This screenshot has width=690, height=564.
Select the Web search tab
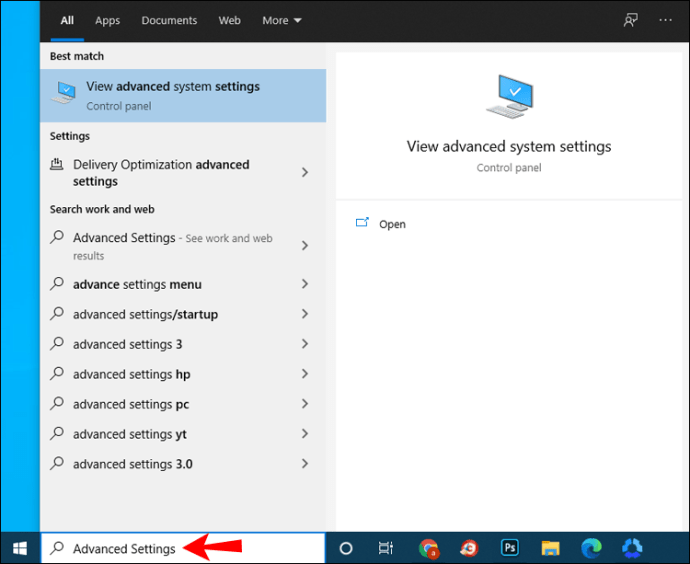click(229, 20)
